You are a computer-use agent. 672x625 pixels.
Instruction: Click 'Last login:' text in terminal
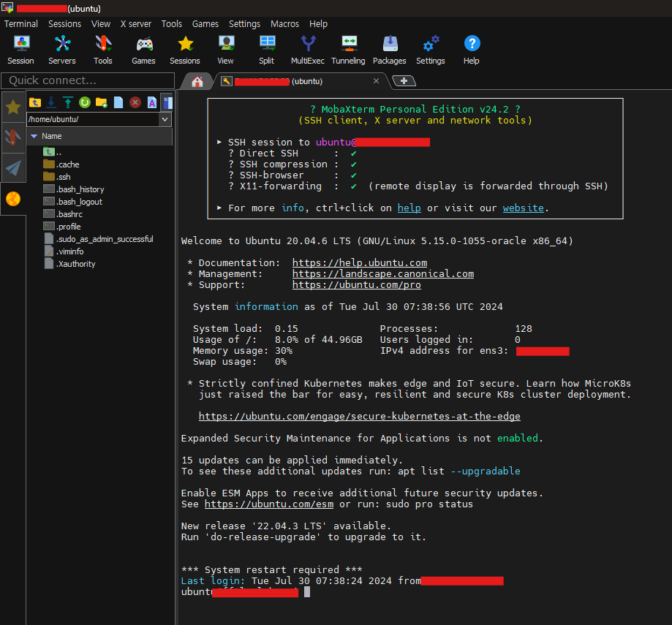coord(213,581)
